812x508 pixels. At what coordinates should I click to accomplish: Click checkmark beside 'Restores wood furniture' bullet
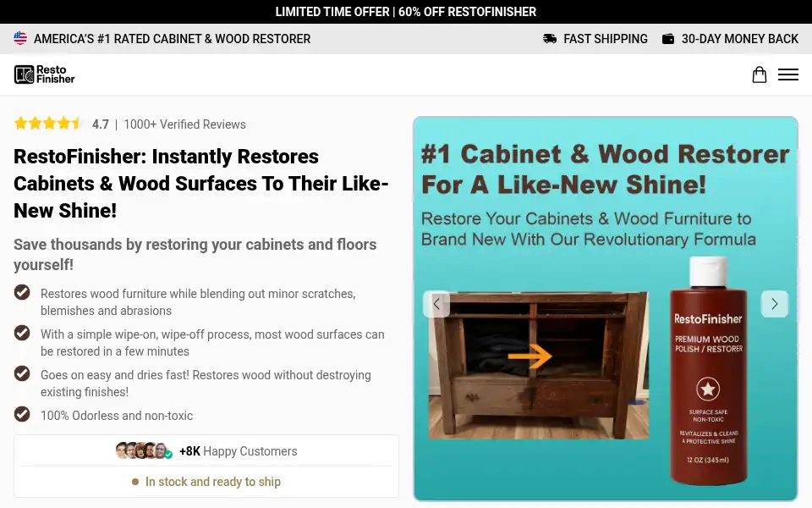pos(22,292)
